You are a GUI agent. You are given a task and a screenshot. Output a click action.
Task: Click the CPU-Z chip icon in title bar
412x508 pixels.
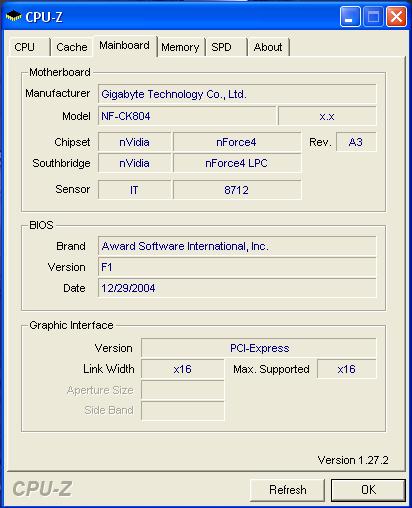pos(13,16)
